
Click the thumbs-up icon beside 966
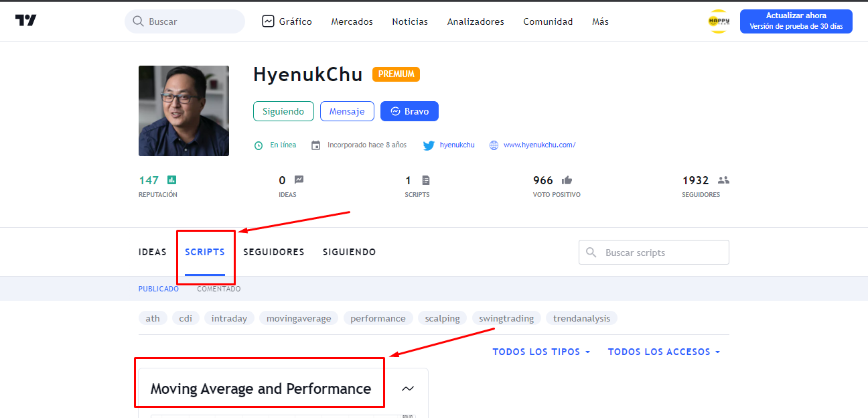[x=567, y=180]
